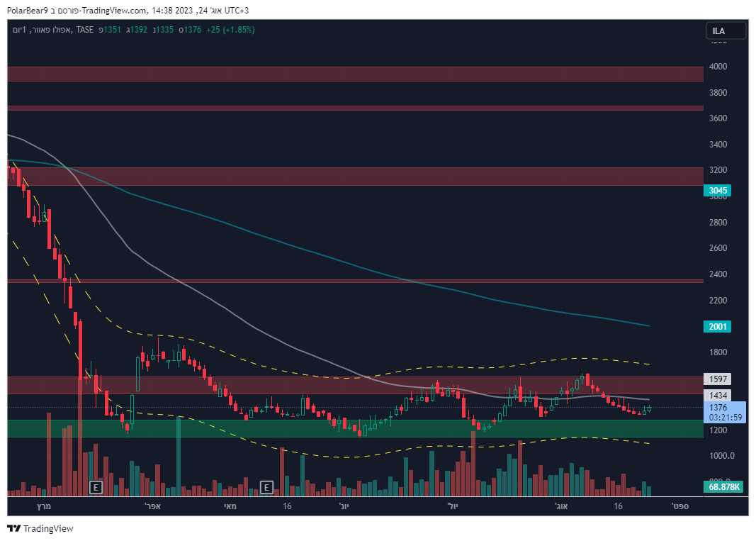Screen dimensions: 756x541
Task: Click the 68.878K volume tag
Action: click(x=723, y=487)
